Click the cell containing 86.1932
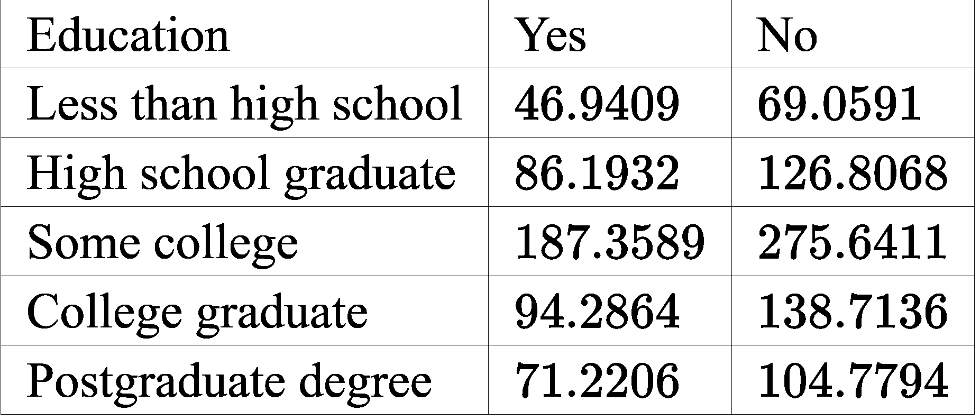980x420 pixels. click(x=597, y=172)
